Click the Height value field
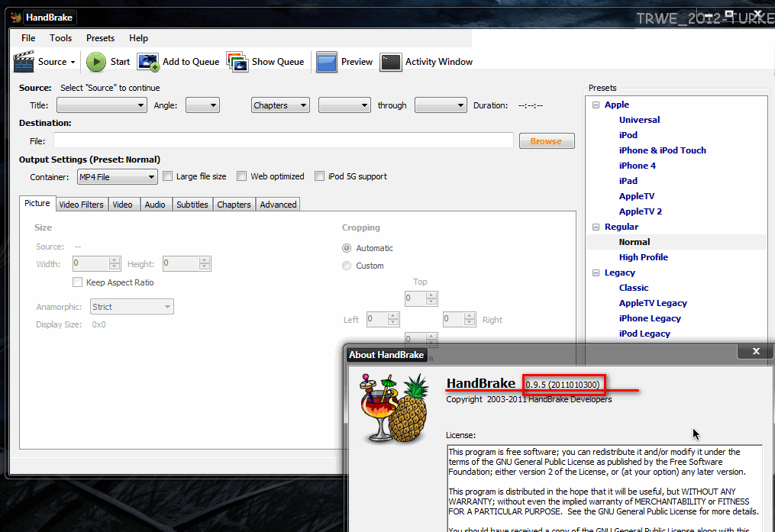Viewport: 775px width, 532px height. click(182, 264)
